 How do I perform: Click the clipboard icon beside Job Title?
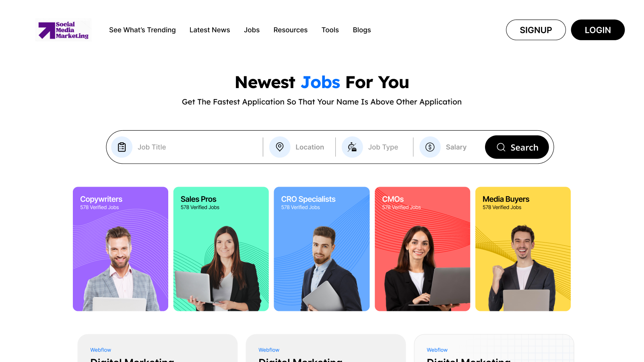(122, 147)
